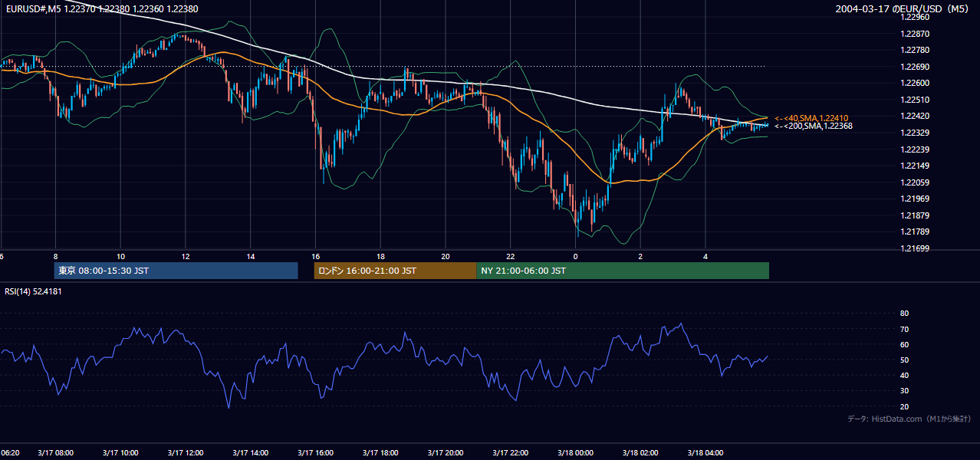Select the orange 40 SMA label 1.22410

click(x=812, y=118)
